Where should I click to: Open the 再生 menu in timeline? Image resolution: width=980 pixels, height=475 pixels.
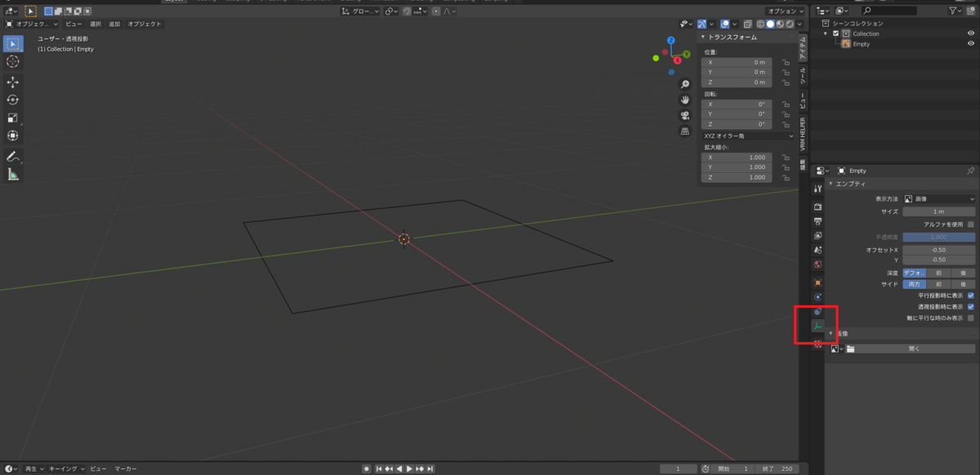pos(33,469)
